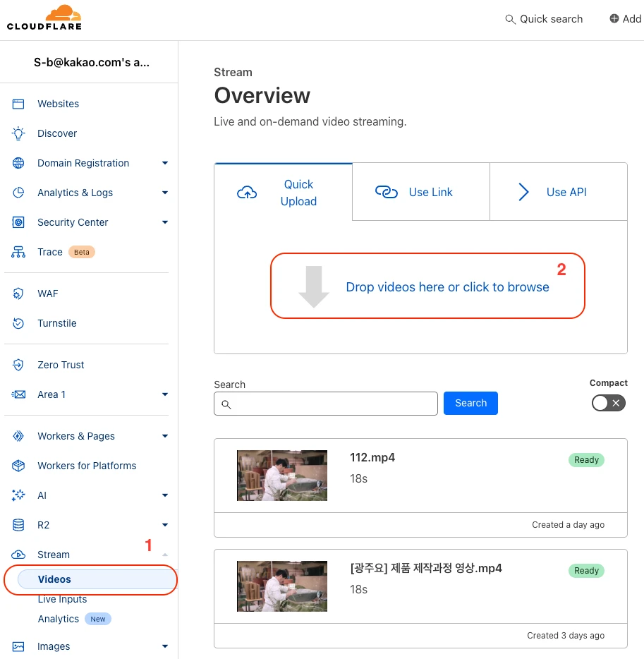This screenshot has height=659, width=644.
Task: Click Drop videos here or click to browse
Action: tap(447, 286)
